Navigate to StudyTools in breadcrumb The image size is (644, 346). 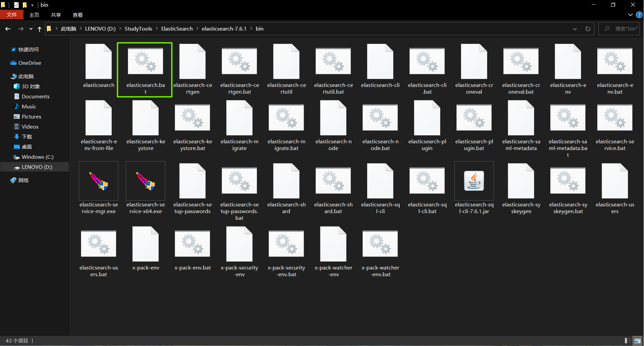(x=138, y=29)
